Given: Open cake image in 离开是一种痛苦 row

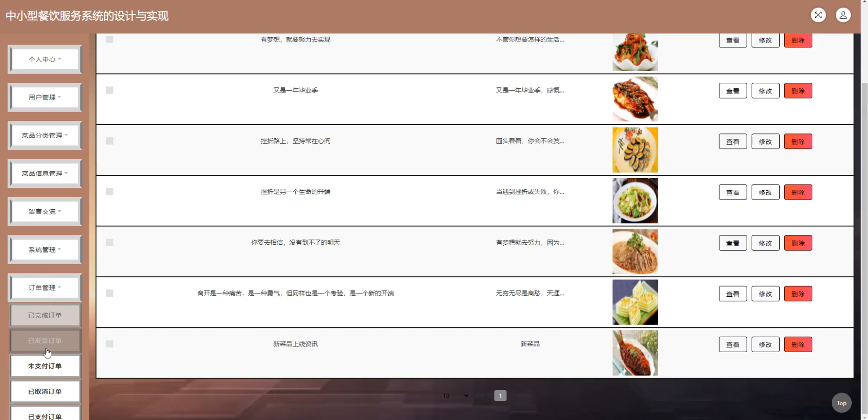Looking at the screenshot, I should (x=635, y=302).
